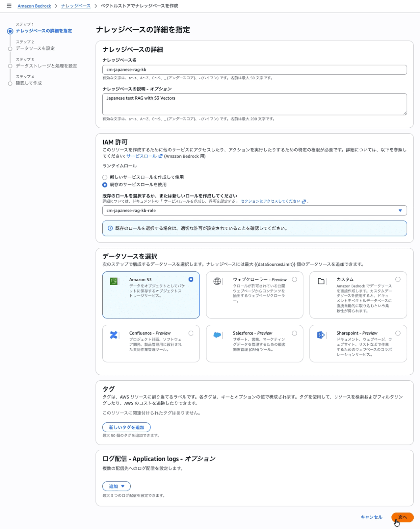Open the ナレッジベース breadcrumb link
Screen dimensions: 420x529
[x=76, y=6]
